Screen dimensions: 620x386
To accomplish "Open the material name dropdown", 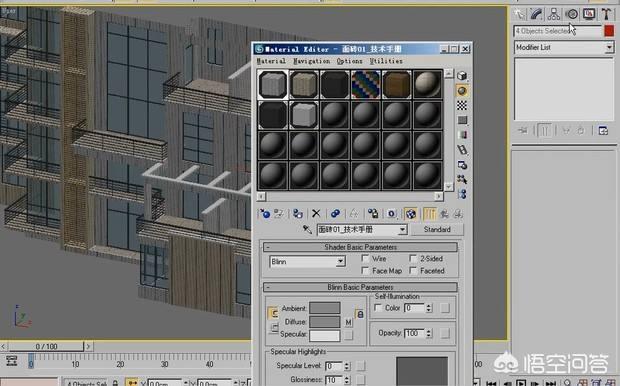I will coord(402,230).
